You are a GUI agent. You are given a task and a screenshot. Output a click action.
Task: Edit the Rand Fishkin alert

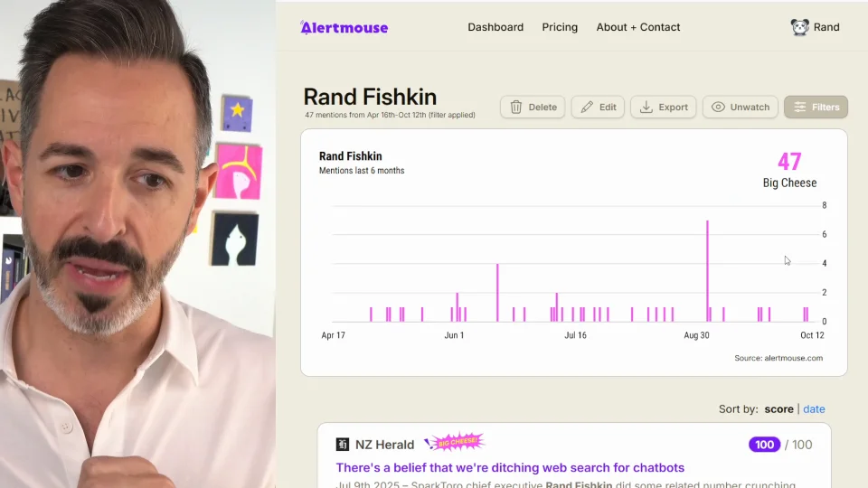pos(598,107)
